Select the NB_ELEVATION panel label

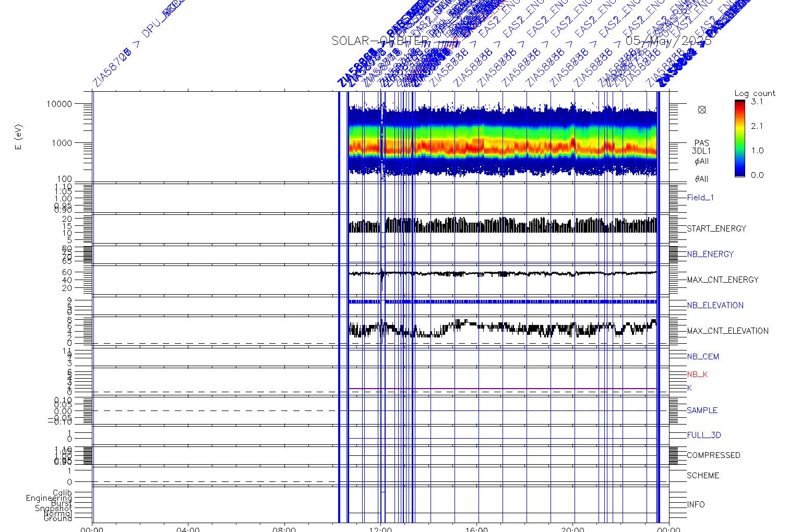[x=715, y=305]
